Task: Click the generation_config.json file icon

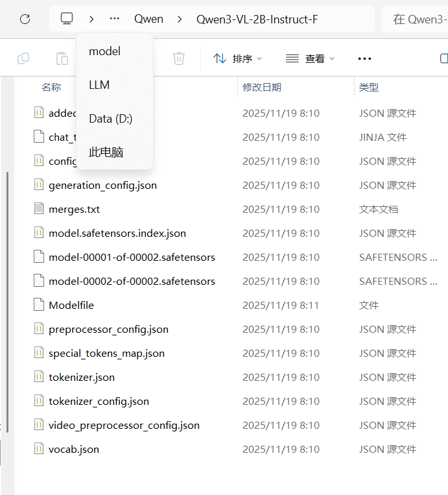Action: coord(39,184)
